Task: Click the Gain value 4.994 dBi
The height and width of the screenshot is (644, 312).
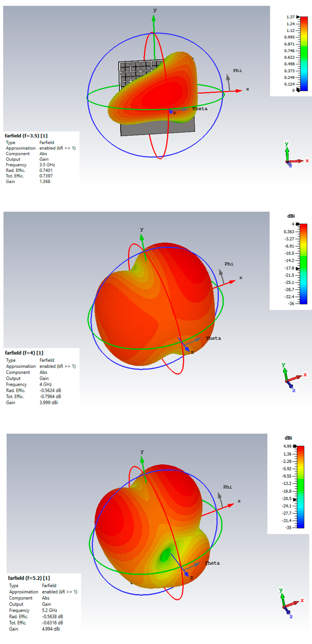Action: [x=51, y=629]
